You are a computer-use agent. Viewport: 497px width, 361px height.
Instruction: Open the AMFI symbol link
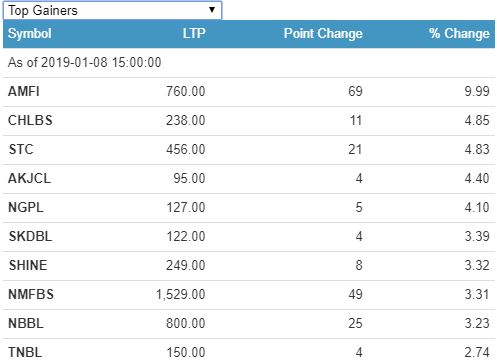click(24, 91)
